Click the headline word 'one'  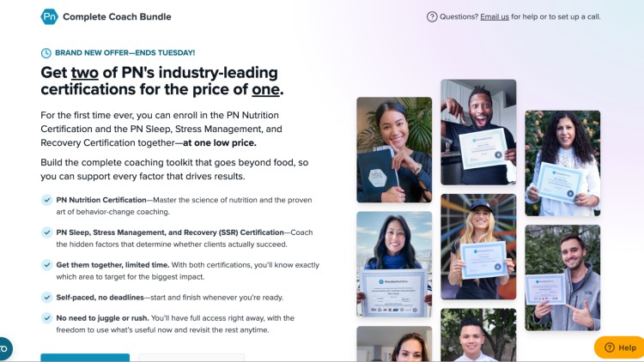pos(265,89)
